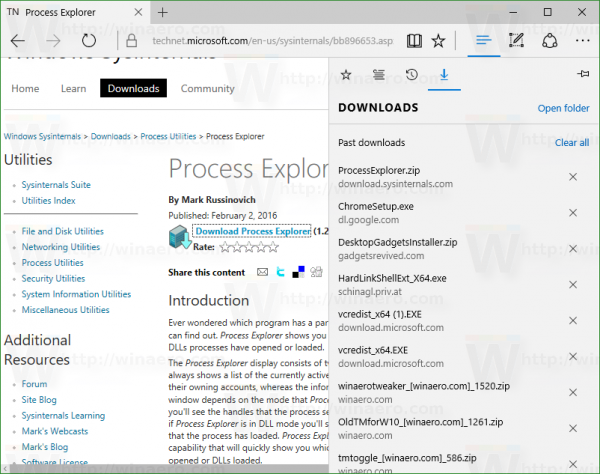Open the Forum resource link
This screenshot has width=600, height=474.
point(34,384)
